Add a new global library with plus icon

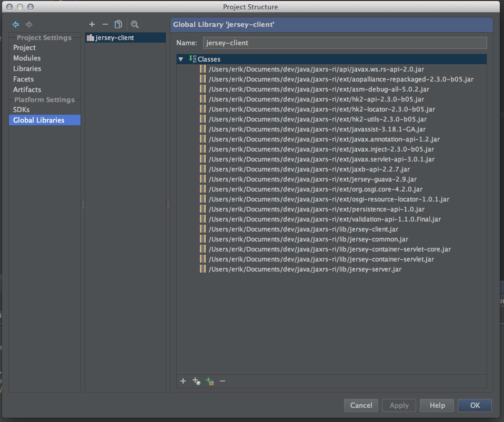(x=92, y=24)
